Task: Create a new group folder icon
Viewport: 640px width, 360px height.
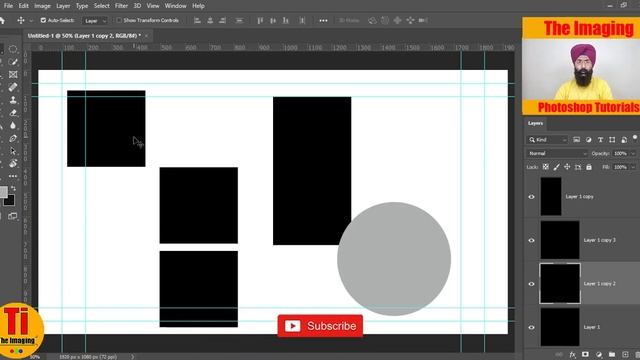Action: (612, 355)
